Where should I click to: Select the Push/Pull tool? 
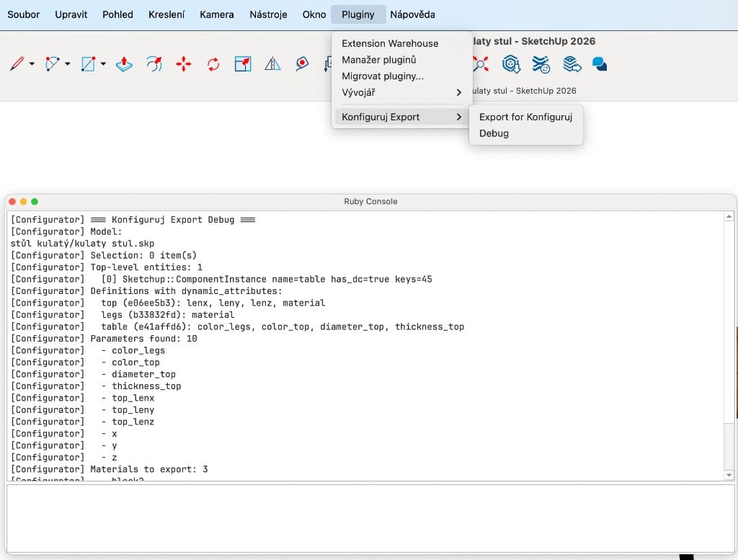(124, 63)
